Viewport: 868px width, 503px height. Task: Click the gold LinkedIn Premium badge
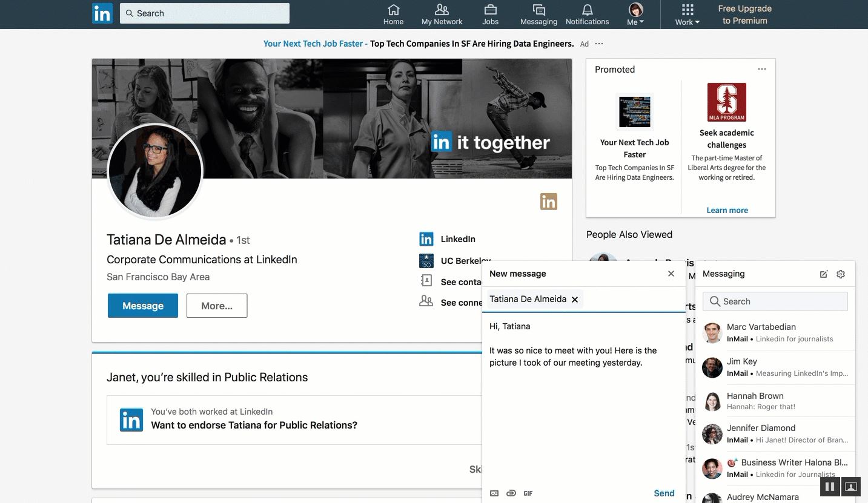(x=549, y=202)
